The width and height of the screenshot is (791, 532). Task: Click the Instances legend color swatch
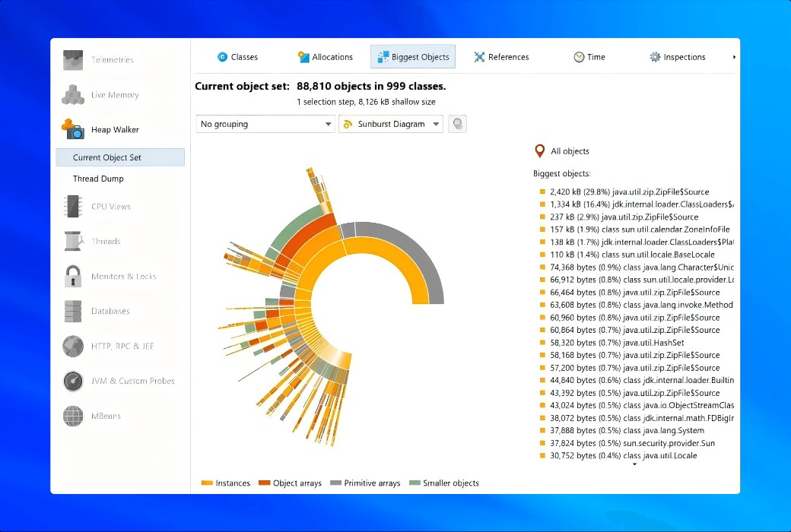[x=207, y=483]
